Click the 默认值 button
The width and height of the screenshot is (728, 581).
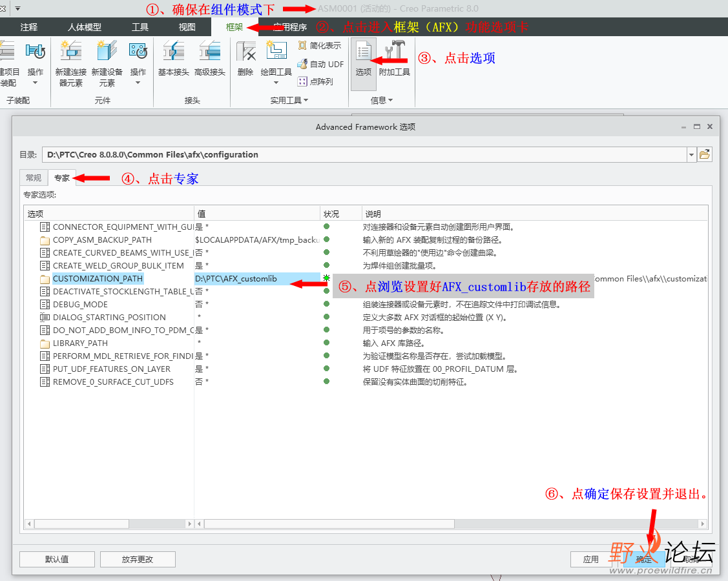pos(57,559)
